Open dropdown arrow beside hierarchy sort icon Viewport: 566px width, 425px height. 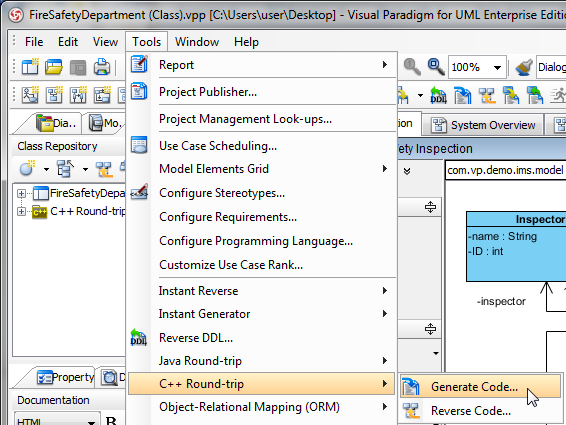pyautogui.click(x=85, y=169)
